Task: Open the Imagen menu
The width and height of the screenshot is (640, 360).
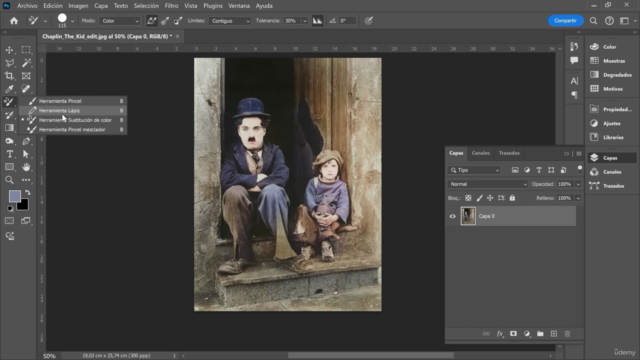Action: 78,6
